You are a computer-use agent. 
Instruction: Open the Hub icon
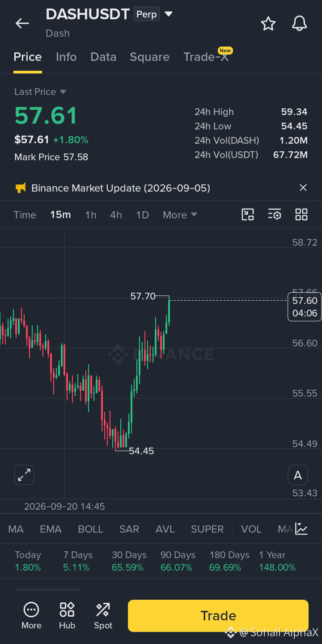point(67,615)
